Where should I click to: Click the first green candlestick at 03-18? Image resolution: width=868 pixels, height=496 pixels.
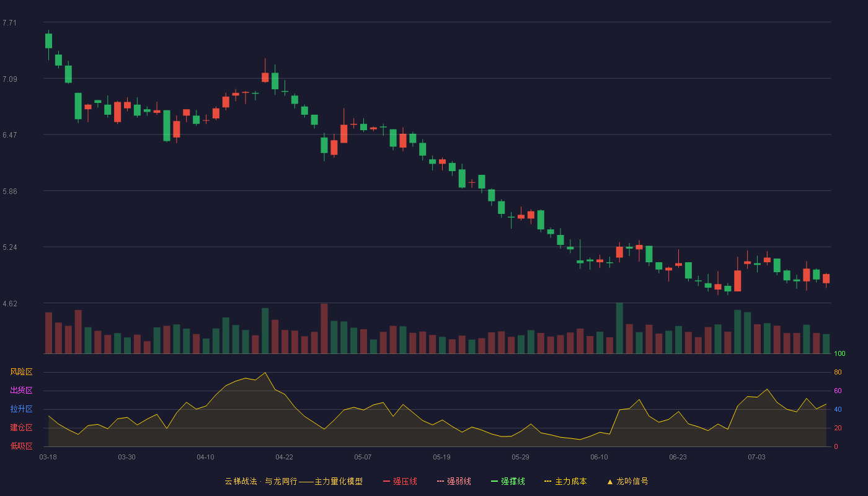tap(48, 41)
